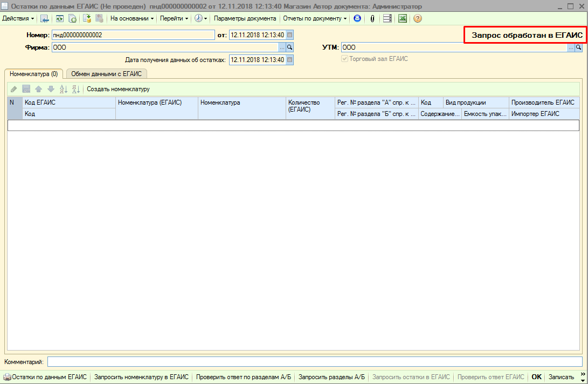Screen dimensions: 588x384
Task: Click Запросить разделы А/Б
Action: pyautogui.click(x=331, y=377)
